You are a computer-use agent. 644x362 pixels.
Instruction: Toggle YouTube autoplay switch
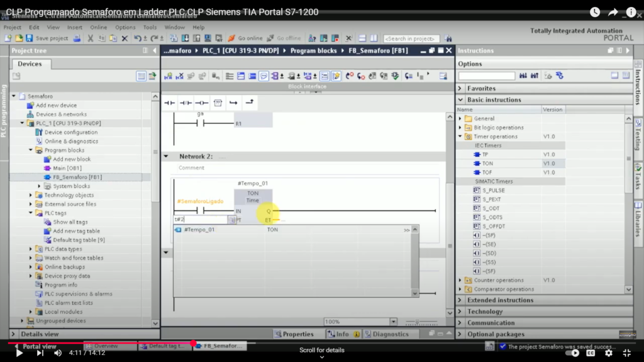pyautogui.click(x=572, y=353)
